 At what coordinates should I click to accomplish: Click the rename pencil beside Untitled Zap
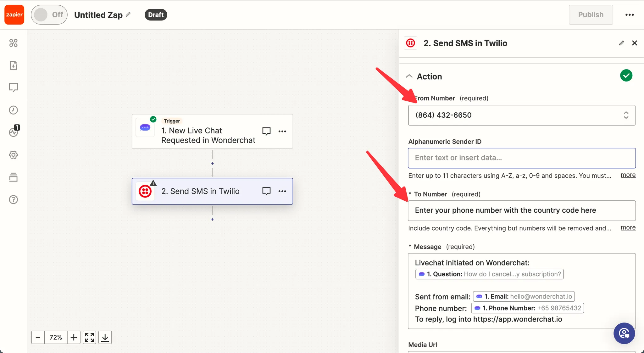coord(128,14)
